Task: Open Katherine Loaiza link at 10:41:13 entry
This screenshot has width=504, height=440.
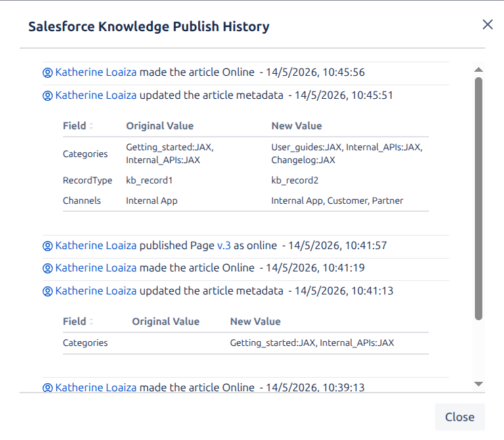Action: coord(96,291)
